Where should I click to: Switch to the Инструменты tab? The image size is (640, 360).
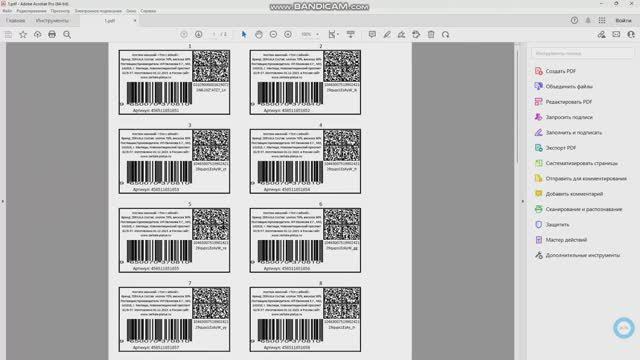[52, 20]
